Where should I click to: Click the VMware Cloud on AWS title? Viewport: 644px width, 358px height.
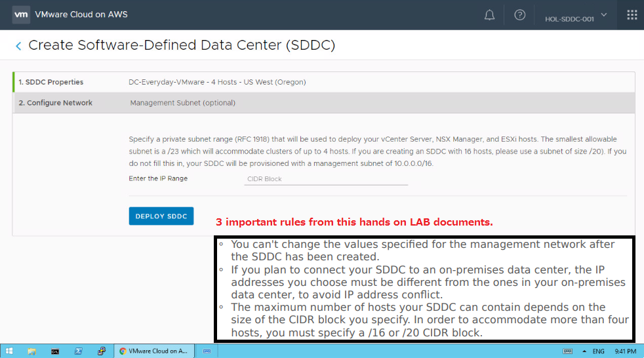(x=81, y=14)
